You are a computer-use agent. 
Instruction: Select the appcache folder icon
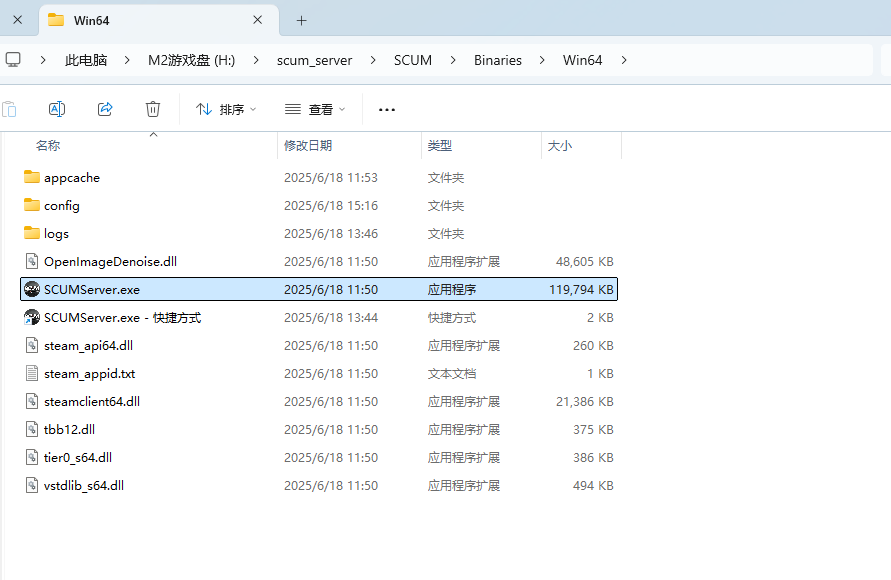tap(32, 177)
